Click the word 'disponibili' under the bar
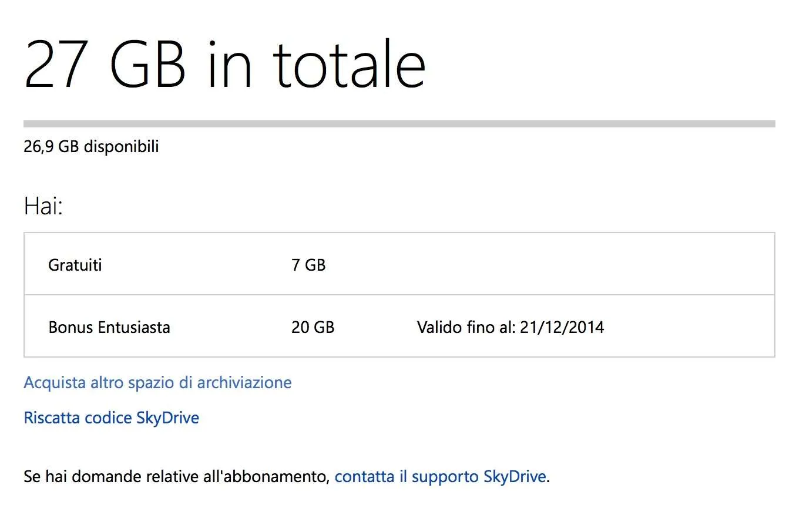The height and width of the screenshot is (532, 806). pos(121,147)
